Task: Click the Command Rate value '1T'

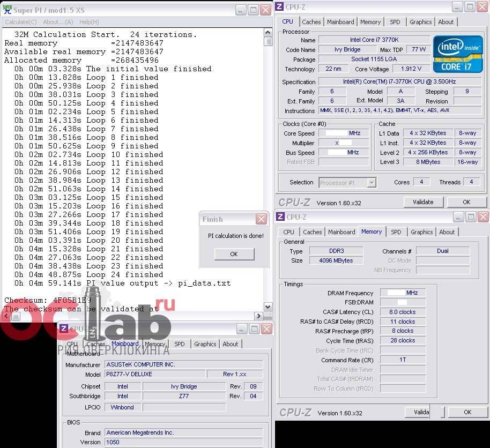Action: point(403,360)
